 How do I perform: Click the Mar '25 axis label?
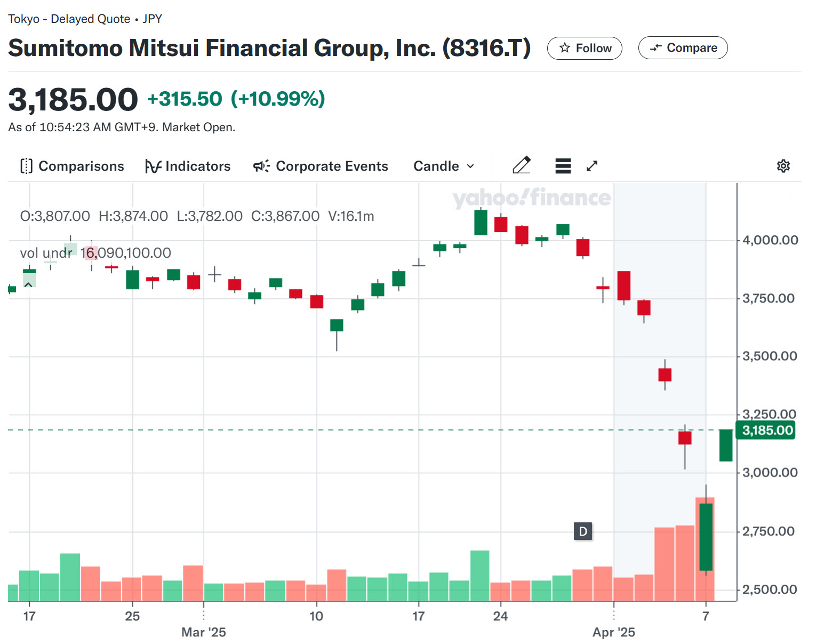pos(204,632)
